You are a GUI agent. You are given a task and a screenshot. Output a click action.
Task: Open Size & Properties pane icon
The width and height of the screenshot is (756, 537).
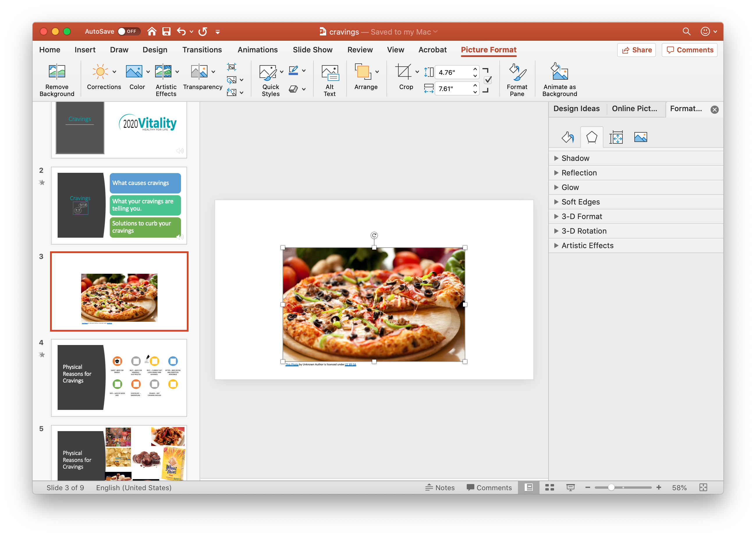point(616,137)
